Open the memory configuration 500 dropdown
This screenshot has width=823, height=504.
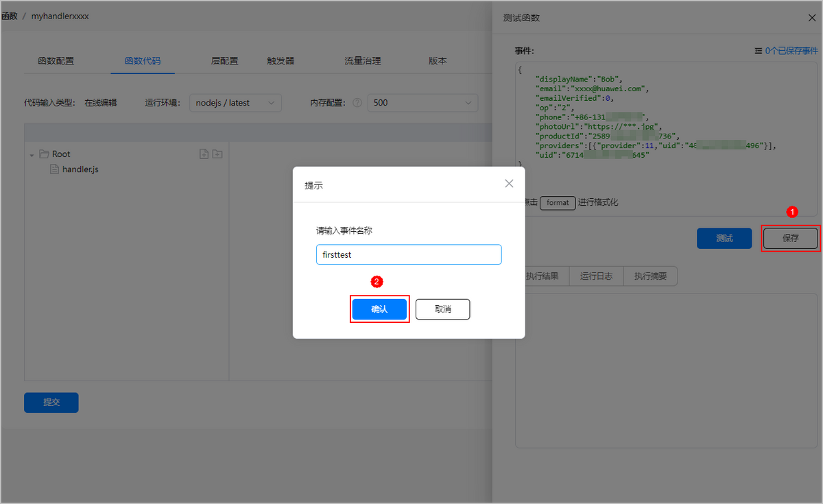(x=422, y=103)
